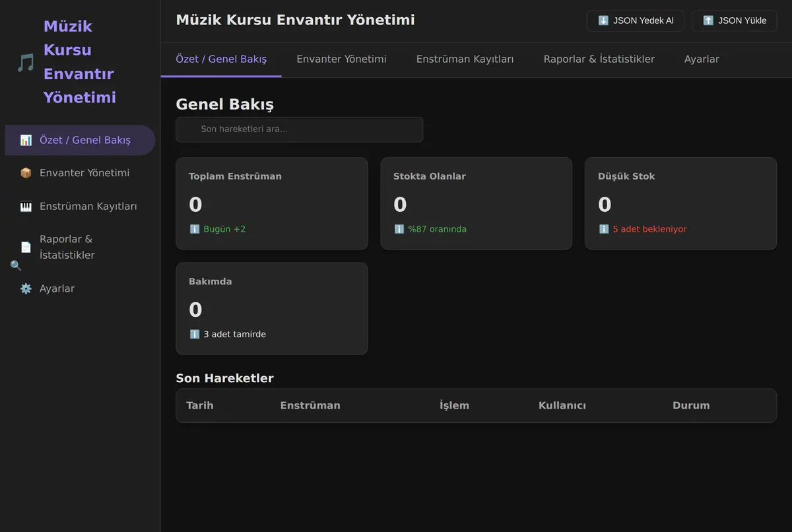Click the 3 adet tamirde text
792x532 pixels.
234,334
